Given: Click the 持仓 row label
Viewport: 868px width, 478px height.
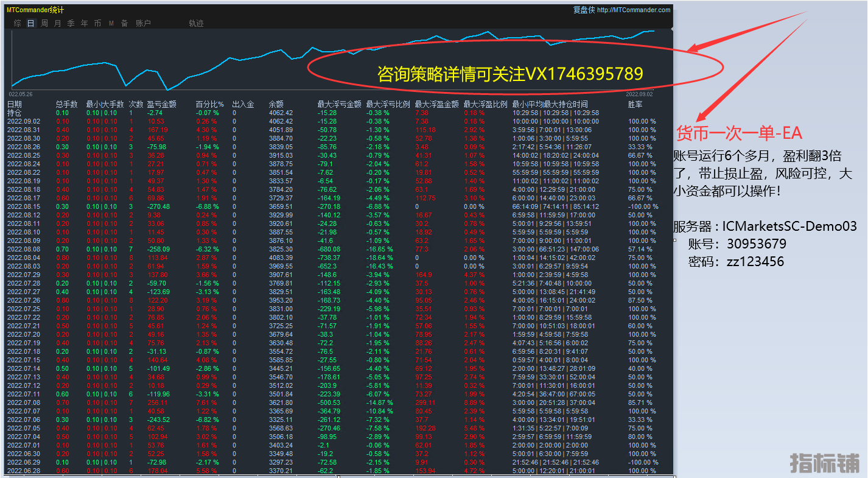Looking at the screenshot, I should (x=14, y=113).
